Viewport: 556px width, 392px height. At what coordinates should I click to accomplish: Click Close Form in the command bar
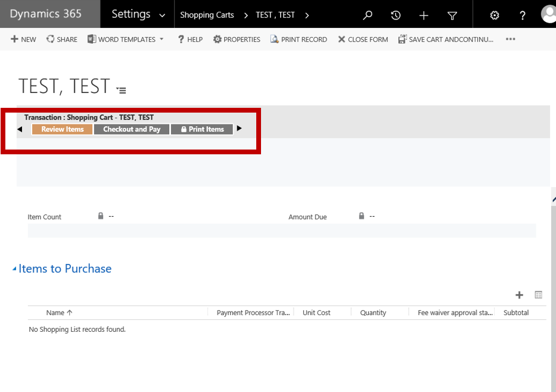click(362, 39)
